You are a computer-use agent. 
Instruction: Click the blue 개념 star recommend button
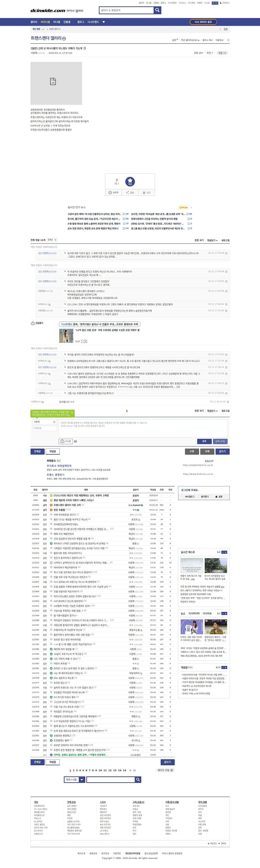(130, 182)
